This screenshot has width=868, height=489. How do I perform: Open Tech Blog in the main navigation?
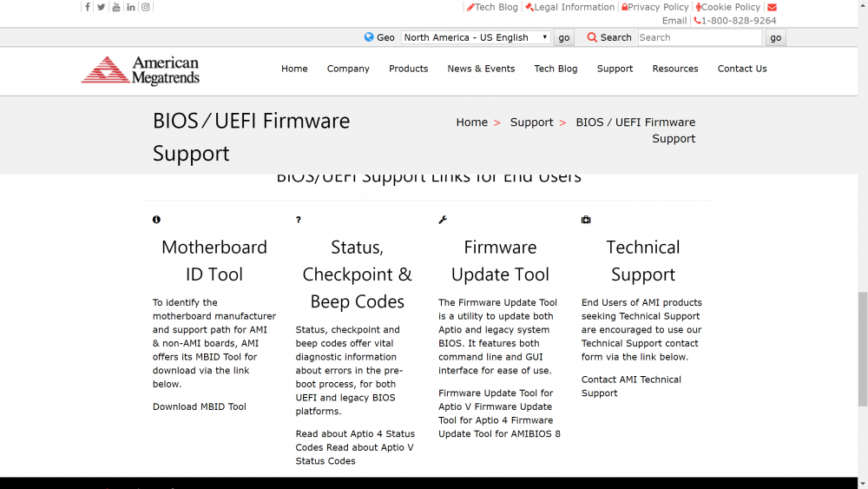click(x=556, y=69)
